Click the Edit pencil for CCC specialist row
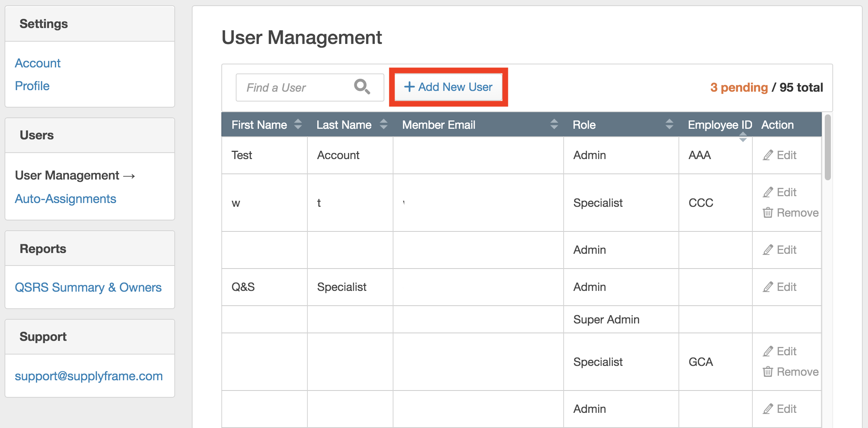Viewport: 868px width, 428px height. pyautogui.click(x=768, y=192)
